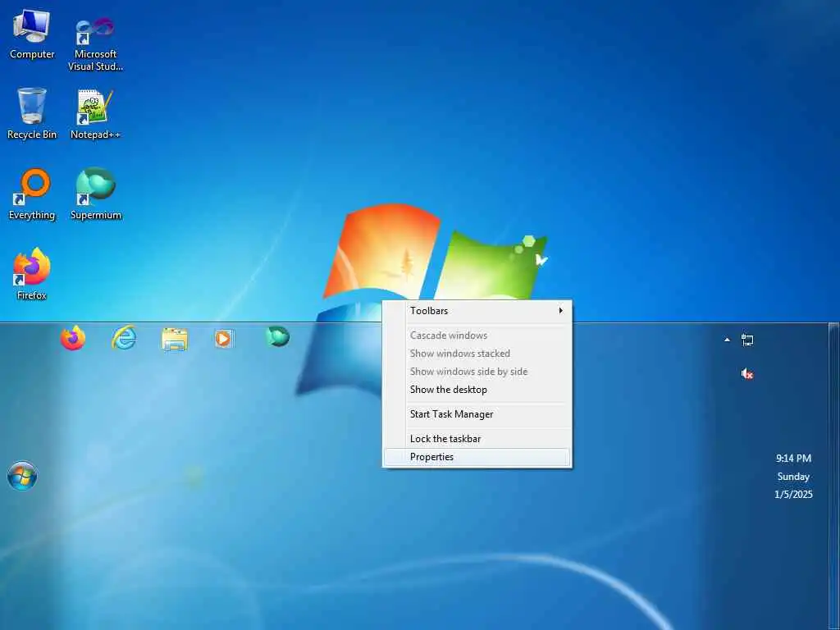Click the muted volume tray icon
The image size is (840, 630).
[747, 374]
